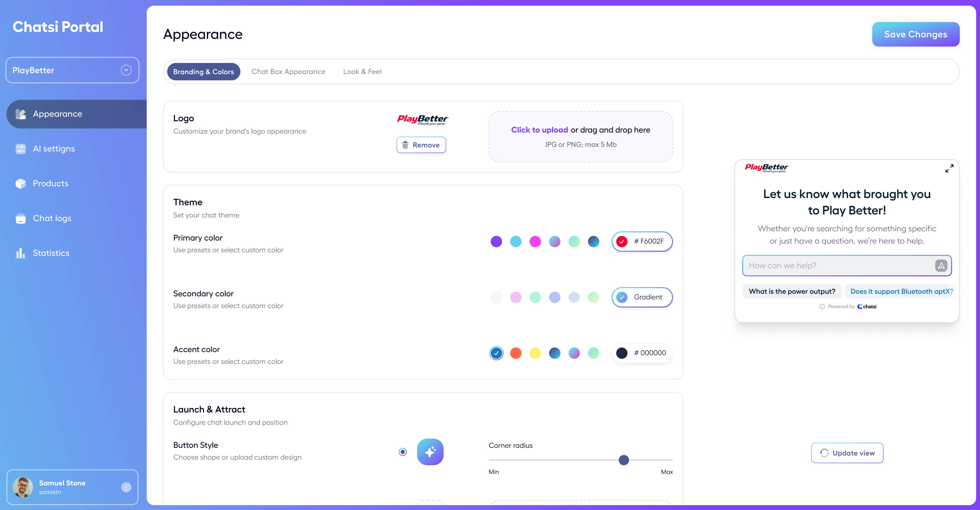Toggle the Gradient secondary color option
Image resolution: width=980 pixels, height=510 pixels.
click(x=642, y=297)
